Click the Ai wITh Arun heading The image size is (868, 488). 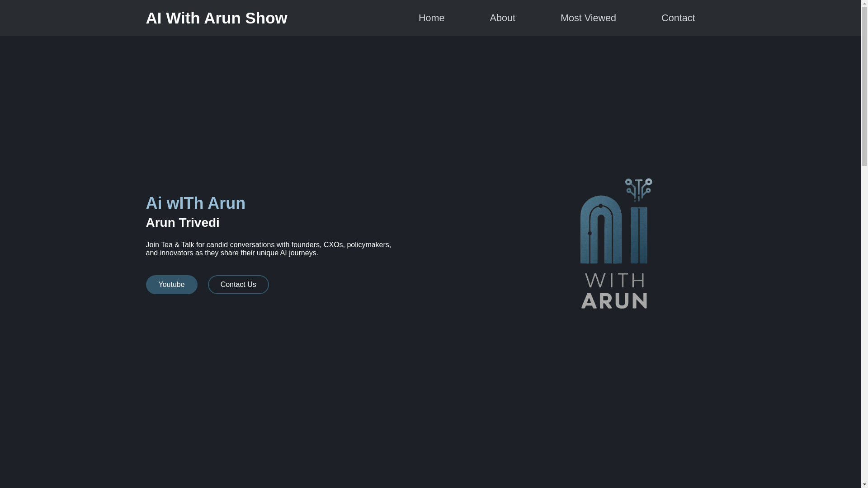click(x=195, y=203)
